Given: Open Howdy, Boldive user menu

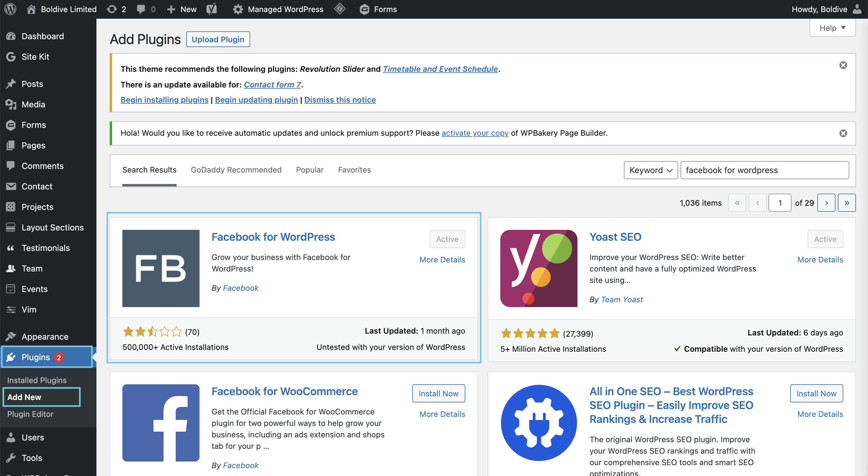Looking at the screenshot, I should [x=826, y=9].
